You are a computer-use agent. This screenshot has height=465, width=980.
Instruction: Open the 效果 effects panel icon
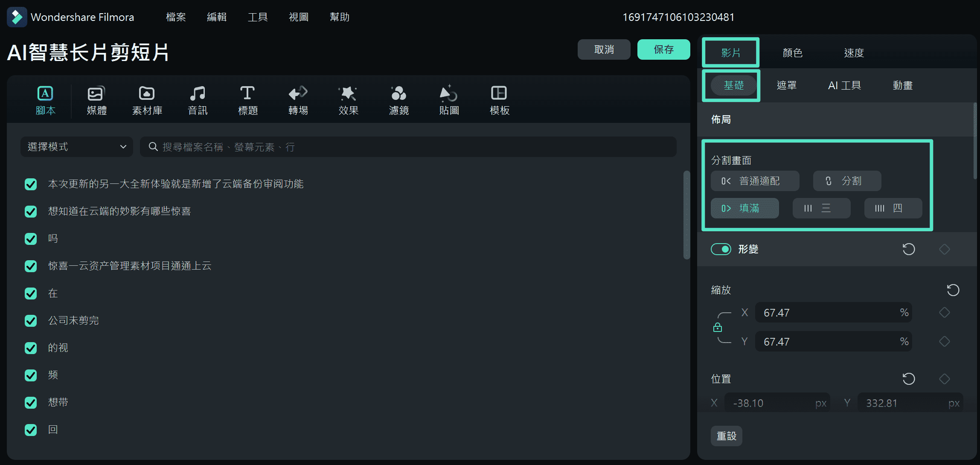tap(348, 93)
